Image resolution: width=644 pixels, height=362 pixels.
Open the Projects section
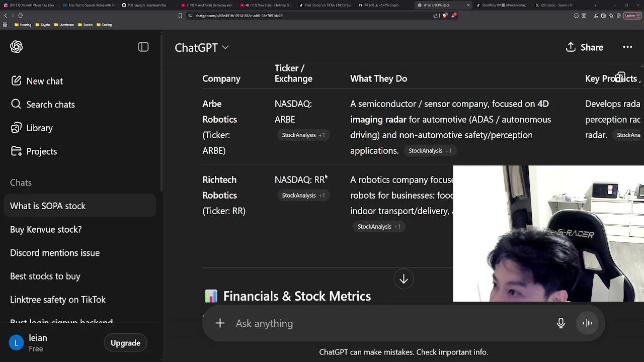tap(41, 151)
